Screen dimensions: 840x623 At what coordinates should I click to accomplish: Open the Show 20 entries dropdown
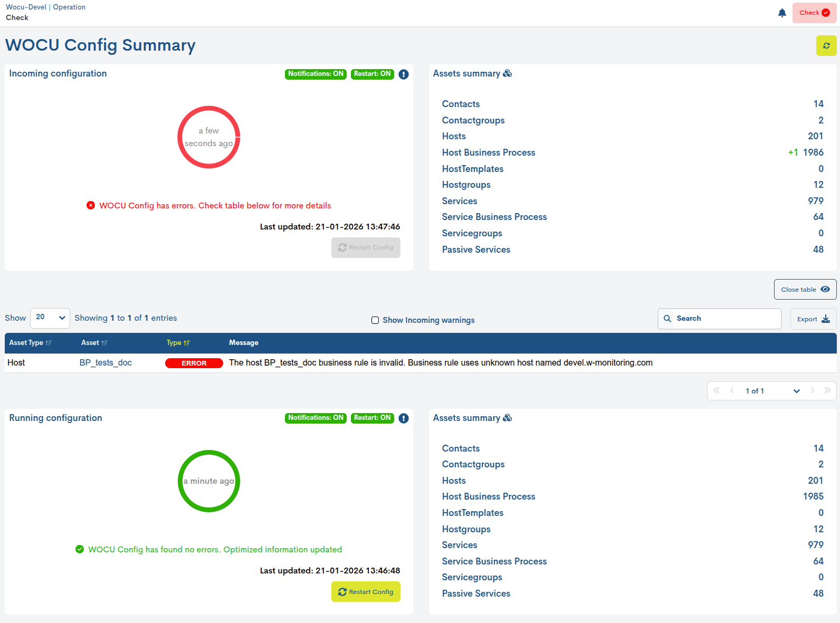click(50, 318)
